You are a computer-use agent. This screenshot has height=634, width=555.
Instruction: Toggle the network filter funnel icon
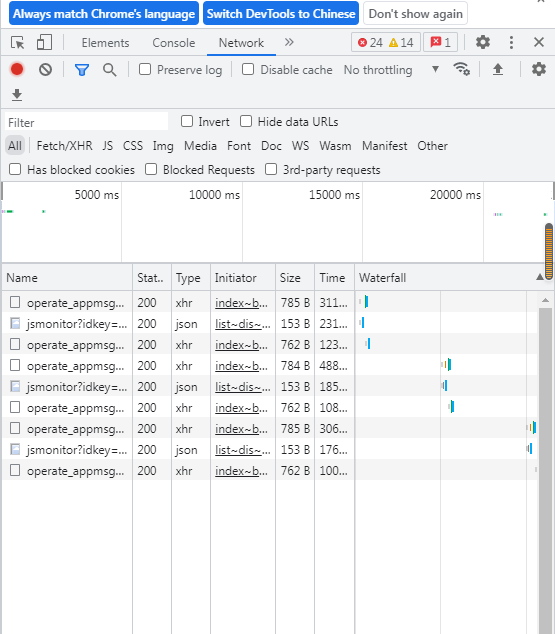pyautogui.click(x=82, y=70)
